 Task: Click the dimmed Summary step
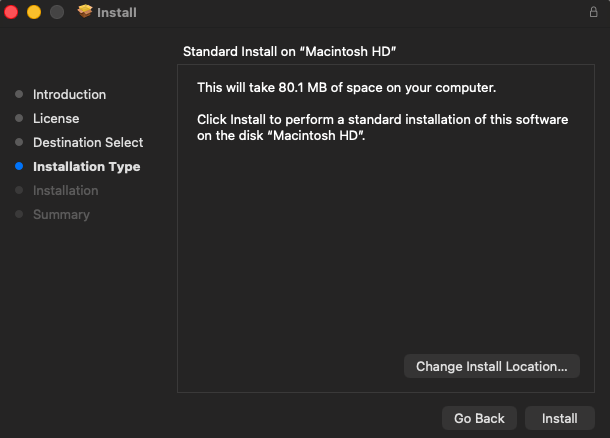click(x=61, y=215)
